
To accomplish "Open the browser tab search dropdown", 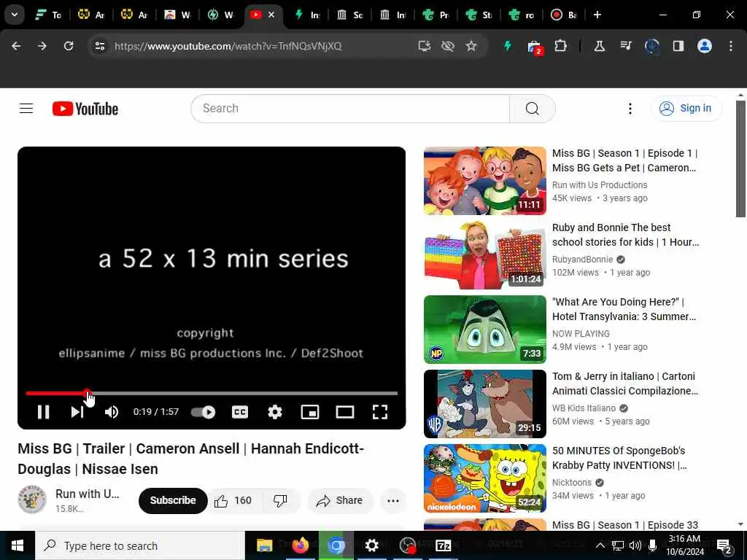I will (x=15, y=15).
